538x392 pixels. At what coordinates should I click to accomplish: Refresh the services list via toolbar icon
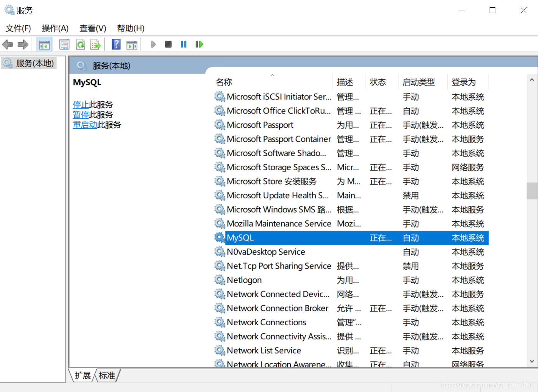pos(80,44)
